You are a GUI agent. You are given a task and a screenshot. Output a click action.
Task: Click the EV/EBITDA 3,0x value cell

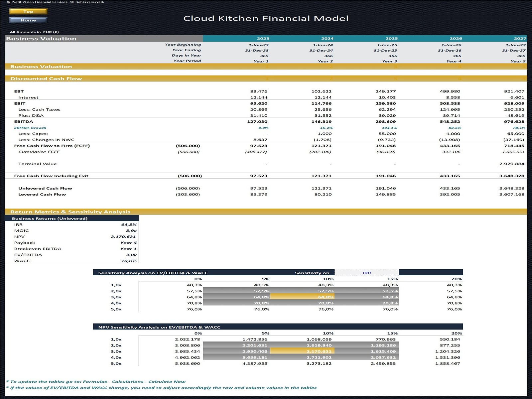point(131,255)
